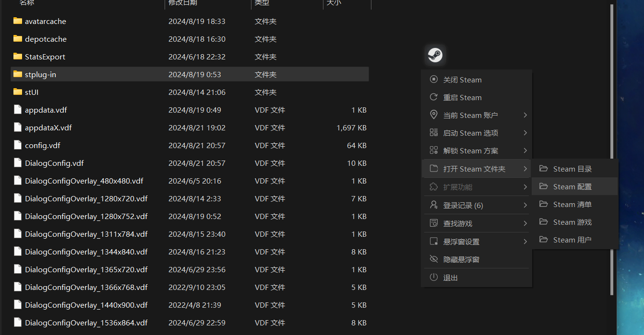
Task: Click the folder icon beside Steam 目录
Action: tap(544, 169)
